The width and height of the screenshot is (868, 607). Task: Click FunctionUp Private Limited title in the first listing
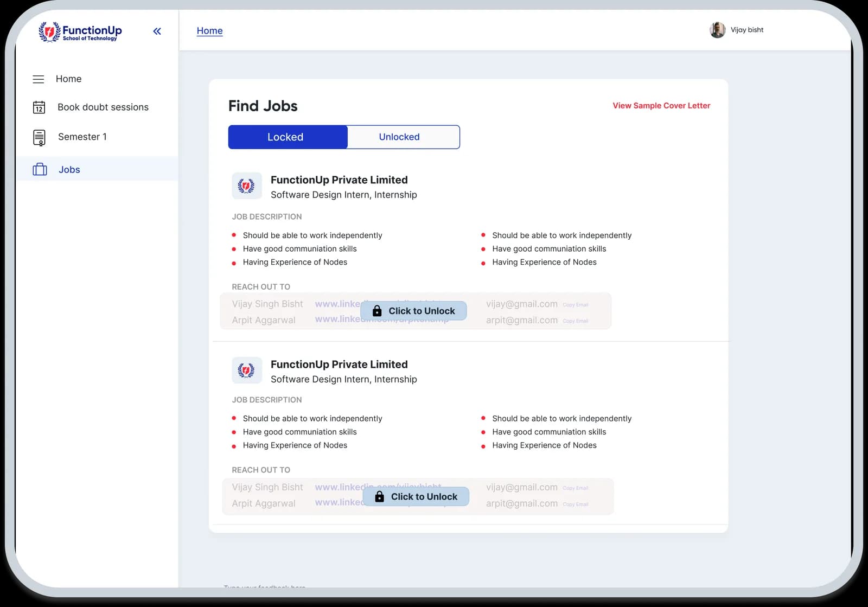click(x=339, y=180)
